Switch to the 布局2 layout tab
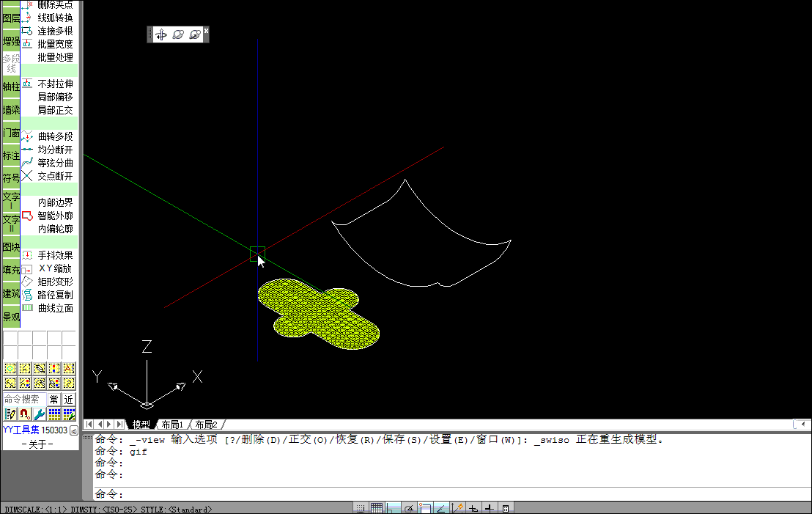This screenshot has height=514, width=812. point(206,425)
